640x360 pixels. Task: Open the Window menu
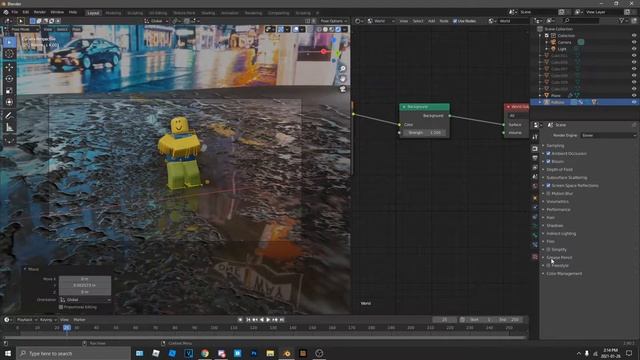57,12
